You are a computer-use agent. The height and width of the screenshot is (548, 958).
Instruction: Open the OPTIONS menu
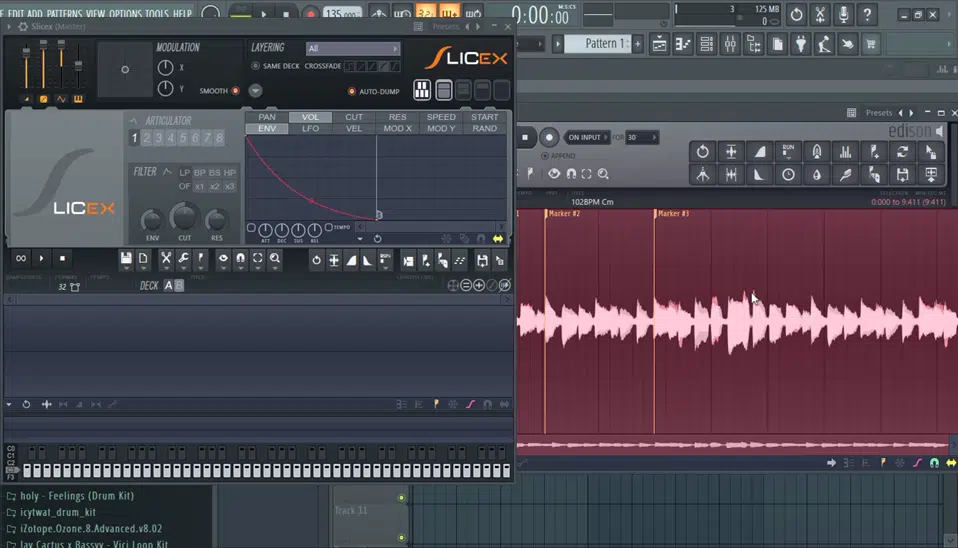click(x=125, y=13)
